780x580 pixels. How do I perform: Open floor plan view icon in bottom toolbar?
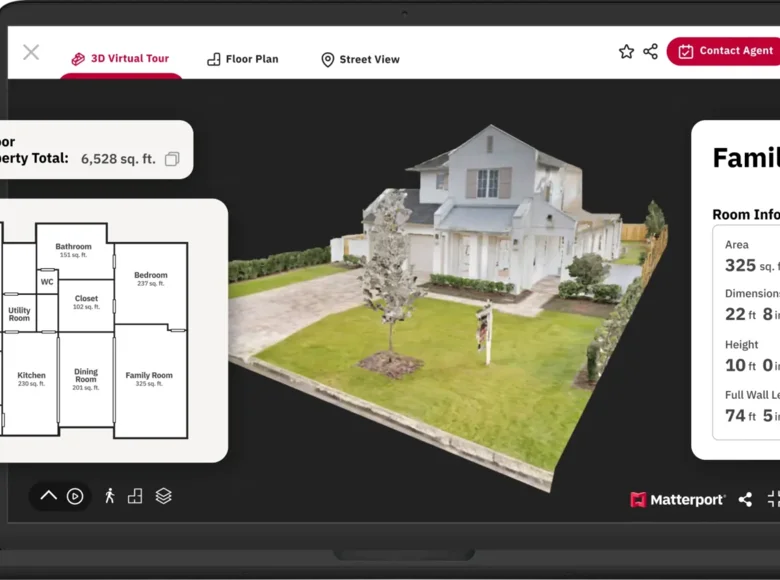135,496
